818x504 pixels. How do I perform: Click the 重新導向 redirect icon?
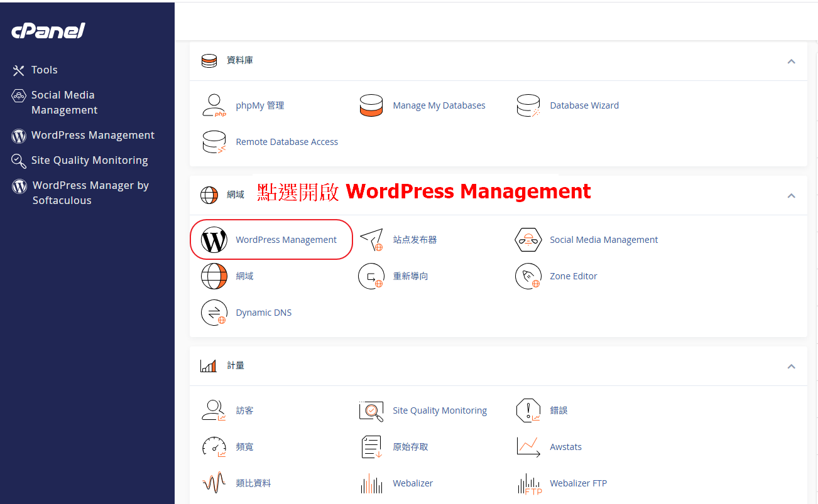tap(371, 276)
